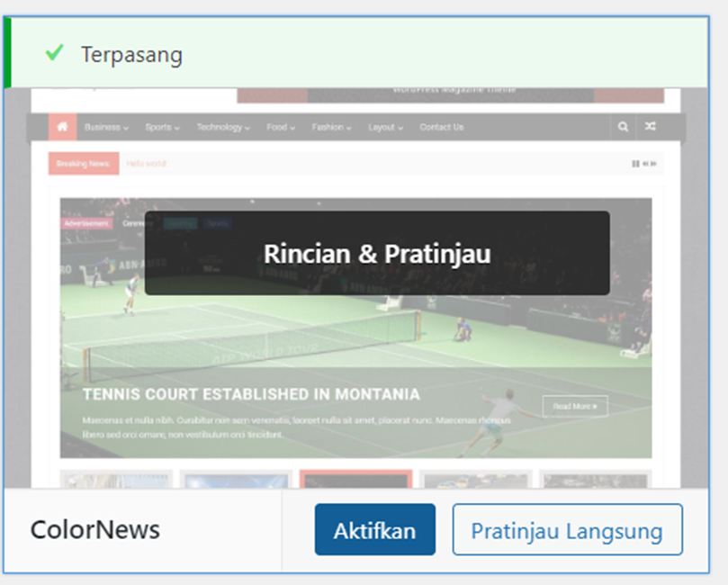The width and height of the screenshot is (728, 585).
Task: Open the Food menu dropdown
Action: (x=281, y=128)
